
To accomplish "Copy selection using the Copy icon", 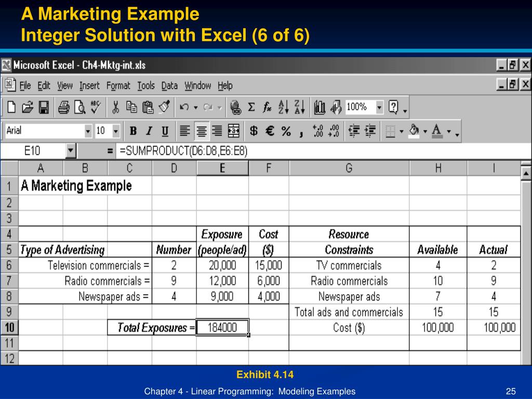I will [131, 108].
